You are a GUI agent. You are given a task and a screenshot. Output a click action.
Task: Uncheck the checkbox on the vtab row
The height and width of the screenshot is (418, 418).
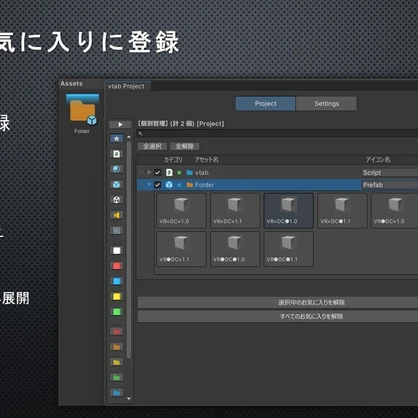point(158,172)
